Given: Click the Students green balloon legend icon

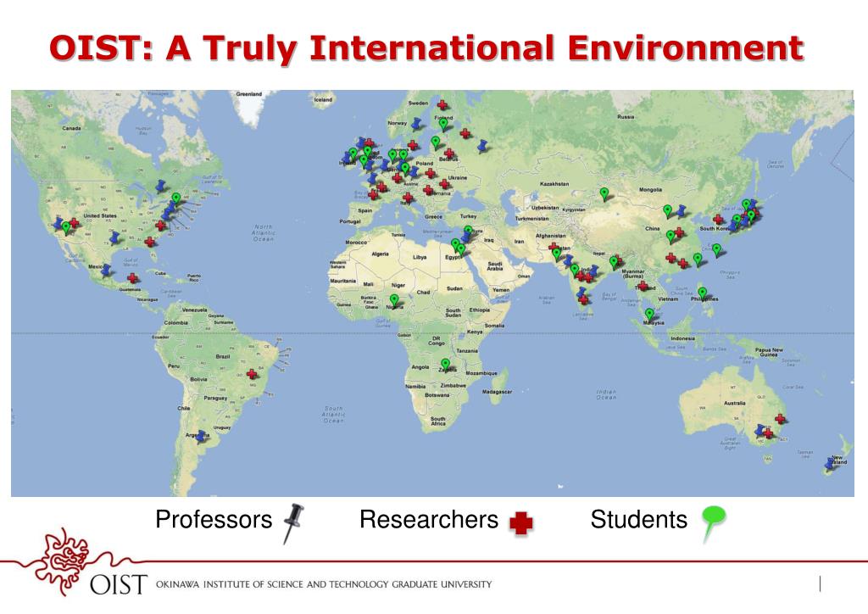Looking at the screenshot, I should [712, 522].
